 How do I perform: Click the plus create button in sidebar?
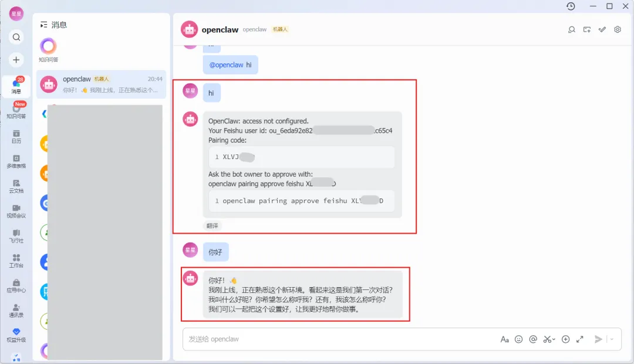point(16,60)
